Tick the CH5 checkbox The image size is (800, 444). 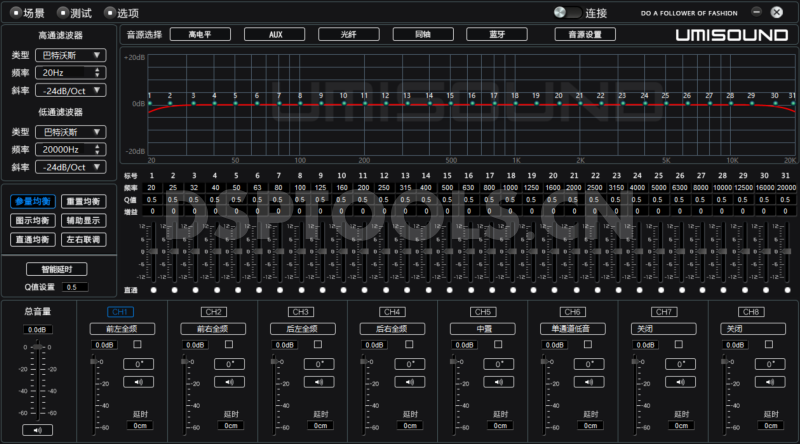click(x=498, y=344)
